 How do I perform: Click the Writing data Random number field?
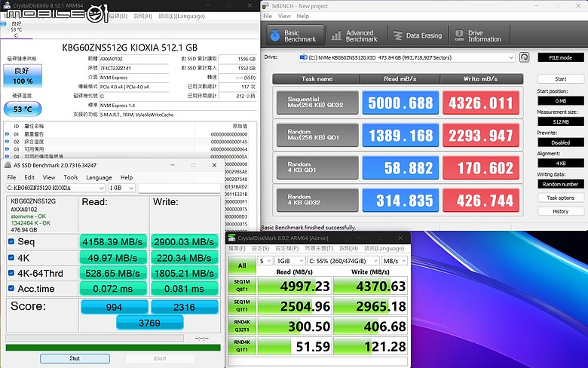(x=561, y=184)
